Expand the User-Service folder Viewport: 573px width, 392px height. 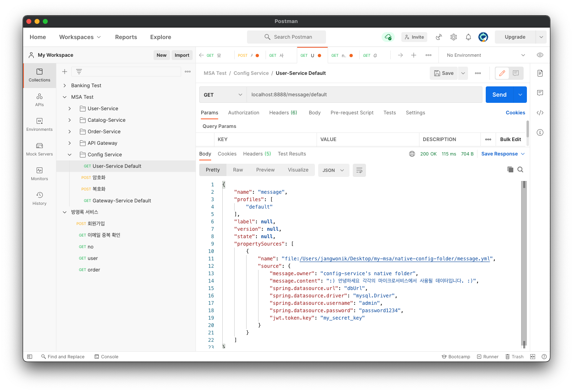pyautogui.click(x=70, y=109)
